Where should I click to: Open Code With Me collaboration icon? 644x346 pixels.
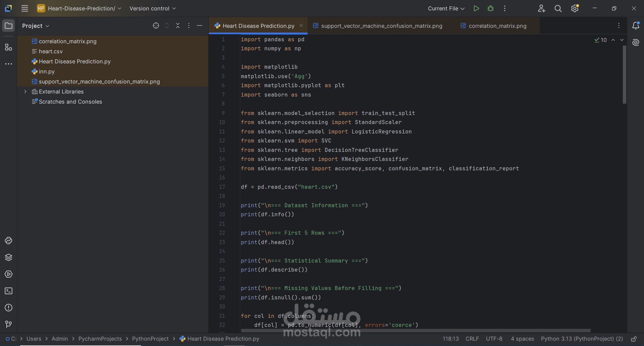(x=542, y=8)
